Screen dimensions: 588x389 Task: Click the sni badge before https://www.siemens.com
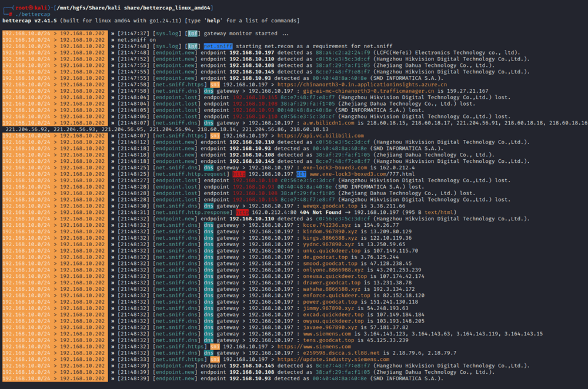tap(215, 347)
